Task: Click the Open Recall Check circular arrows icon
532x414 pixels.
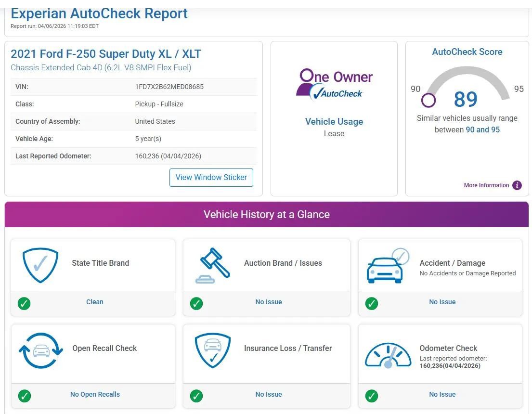Action: tap(40, 350)
